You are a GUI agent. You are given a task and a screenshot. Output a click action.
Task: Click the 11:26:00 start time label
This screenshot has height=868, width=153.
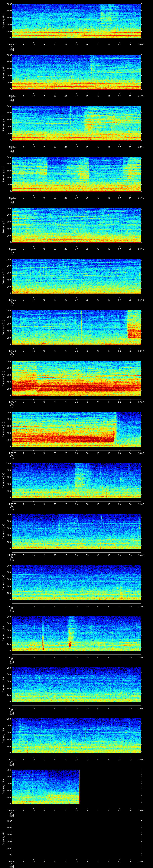coord(12,402)
